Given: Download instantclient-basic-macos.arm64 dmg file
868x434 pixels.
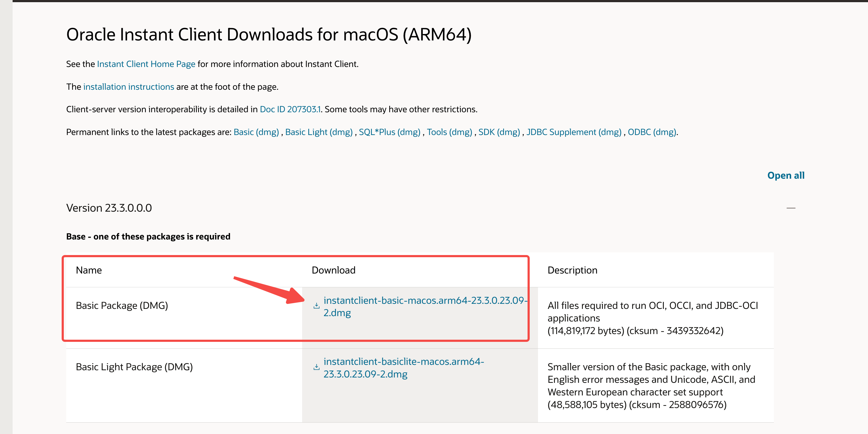Looking at the screenshot, I should pyautogui.click(x=425, y=306).
